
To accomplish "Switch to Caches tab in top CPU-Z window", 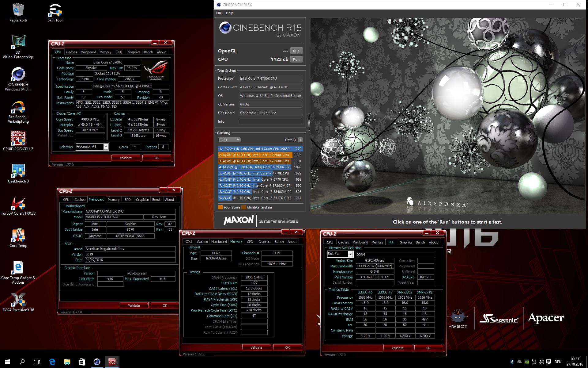I will coord(72,52).
